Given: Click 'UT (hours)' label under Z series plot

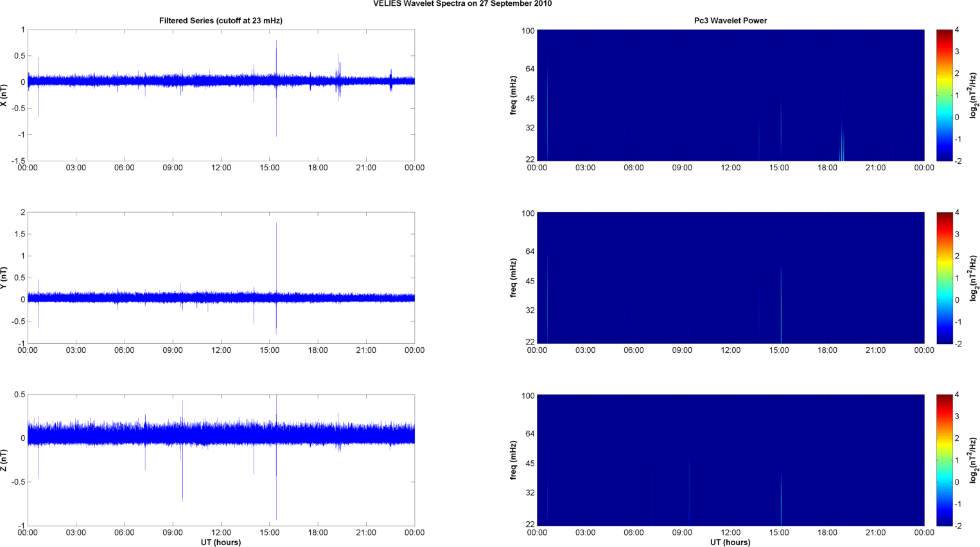Looking at the screenshot, I should point(221,543).
